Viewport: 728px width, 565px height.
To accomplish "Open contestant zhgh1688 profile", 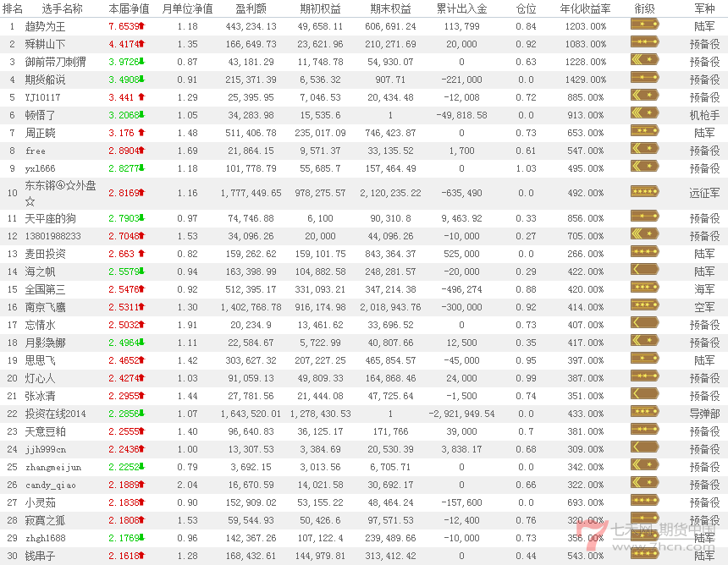I will click(46, 538).
